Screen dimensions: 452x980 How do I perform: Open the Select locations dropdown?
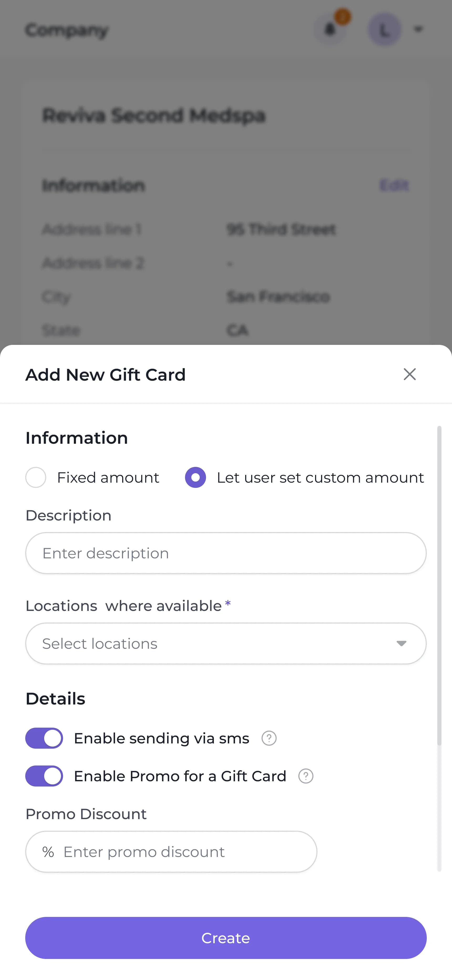226,643
